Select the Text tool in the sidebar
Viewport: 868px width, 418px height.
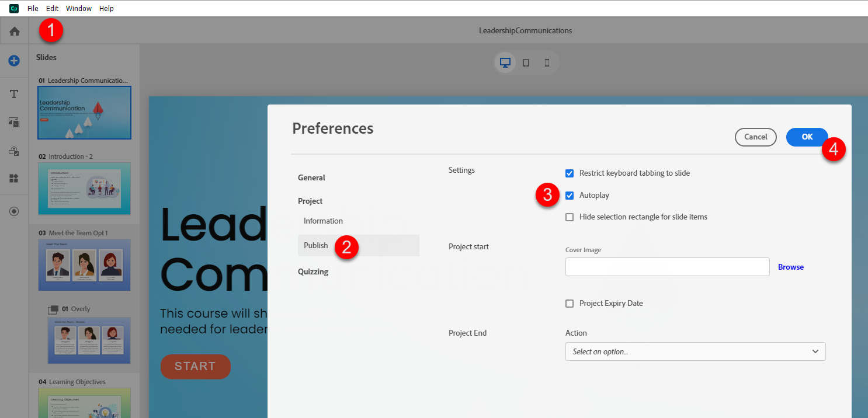(x=14, y=93)
